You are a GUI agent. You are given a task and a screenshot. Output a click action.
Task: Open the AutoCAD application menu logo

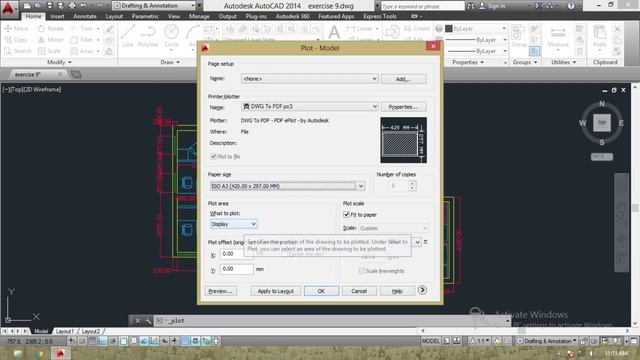[x=8, y=7]
